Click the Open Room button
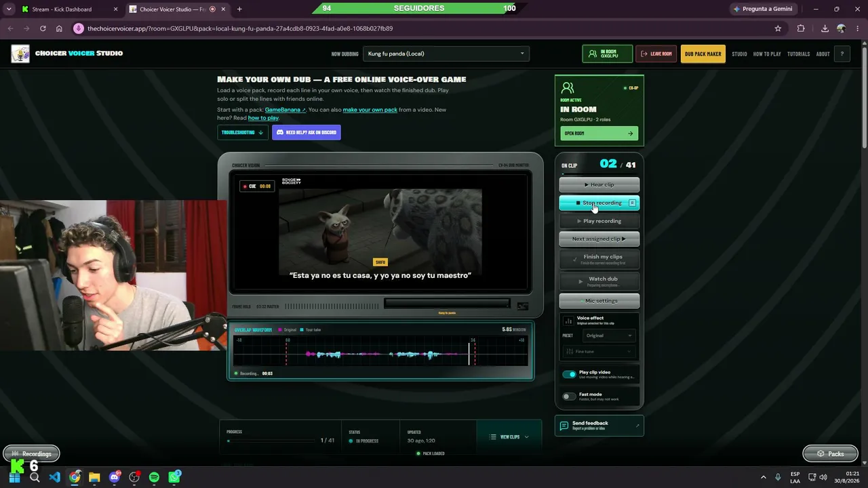868x488 pixels. [599, 134]
